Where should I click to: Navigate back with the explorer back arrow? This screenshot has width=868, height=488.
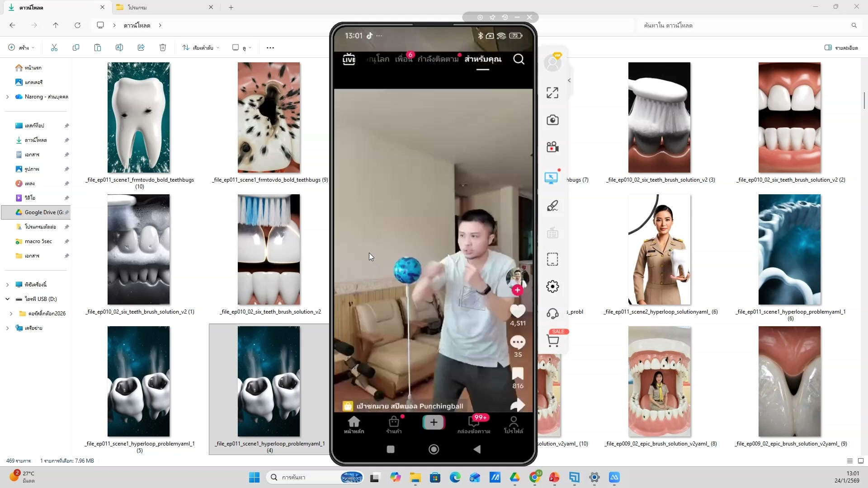tap(13, 25)
